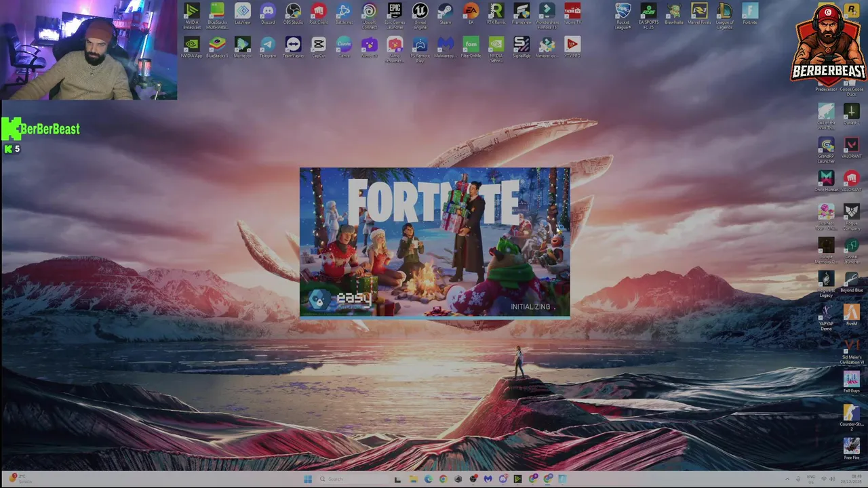Image resolution: width=868 pixels, height=488 pixels.
Task: Launch the Epic Games Launcher icon
Action: tap(395, 16)
